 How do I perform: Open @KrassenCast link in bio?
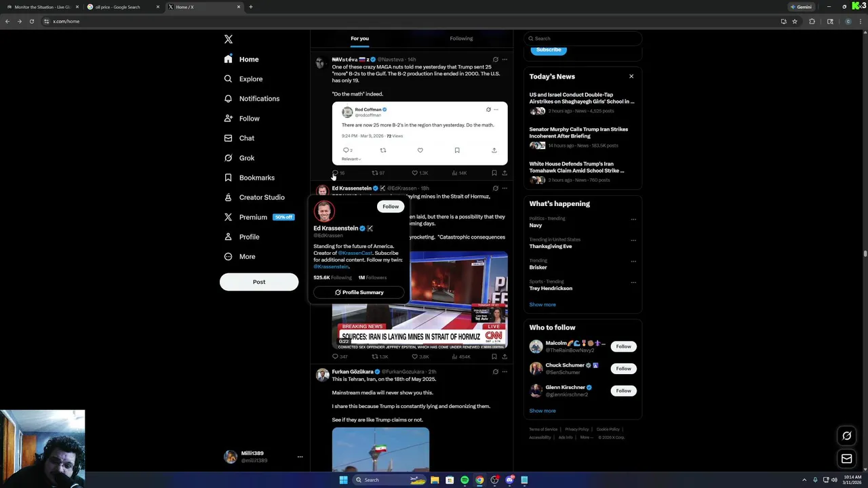tap(355, 253)
